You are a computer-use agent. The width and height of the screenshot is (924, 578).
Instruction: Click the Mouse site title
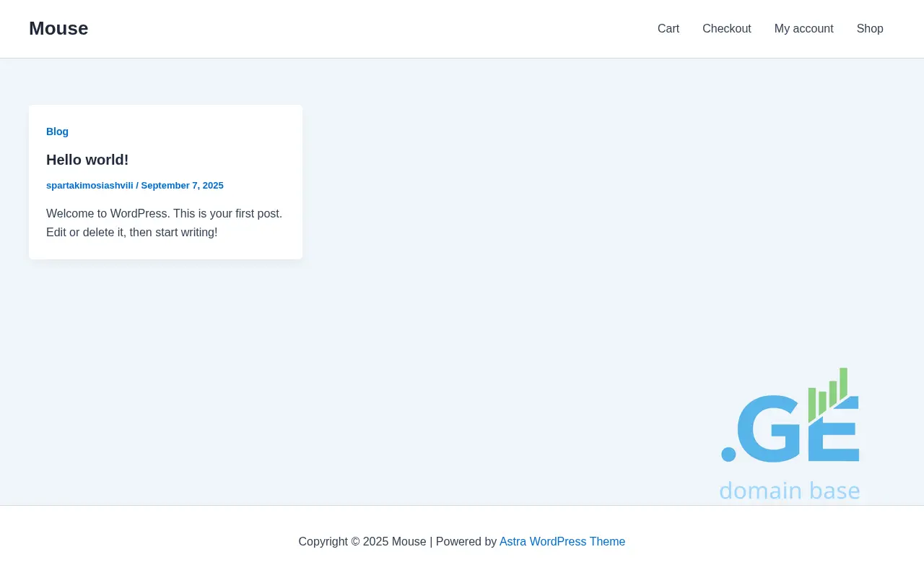tap(58, 29)
